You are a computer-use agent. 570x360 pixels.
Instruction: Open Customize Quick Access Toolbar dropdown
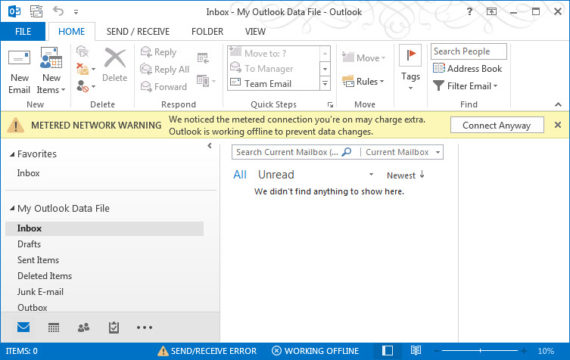(x=76, y=12)
